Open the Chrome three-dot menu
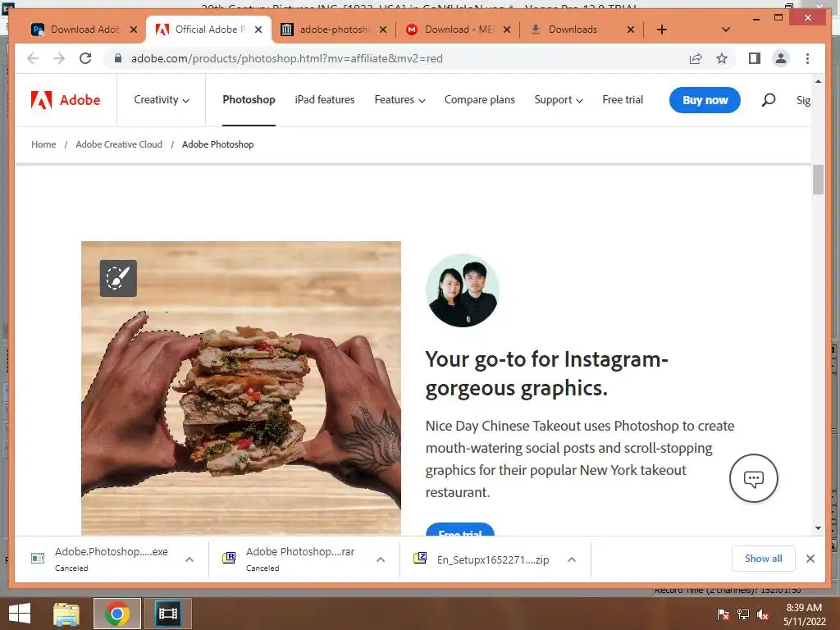This screenshot has height=630, width=840. coord(807,58)
